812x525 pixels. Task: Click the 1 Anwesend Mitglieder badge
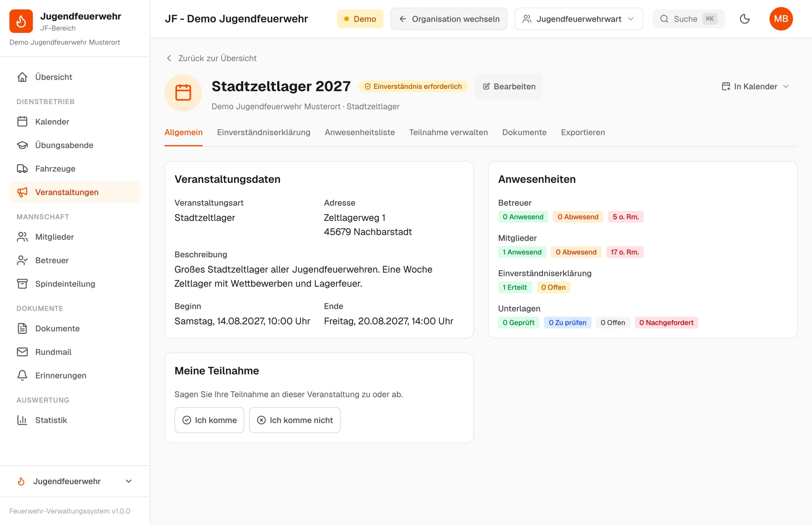pyautogui.click(x=522, y=252)
